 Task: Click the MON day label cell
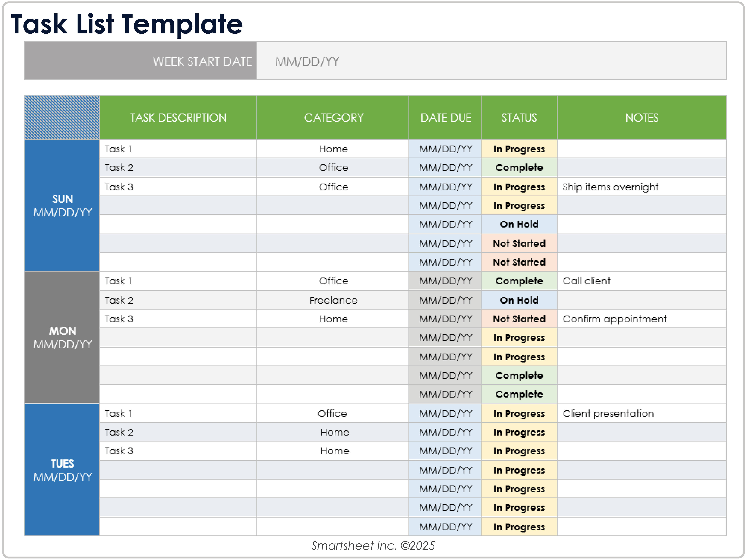(x=62, y=337)
